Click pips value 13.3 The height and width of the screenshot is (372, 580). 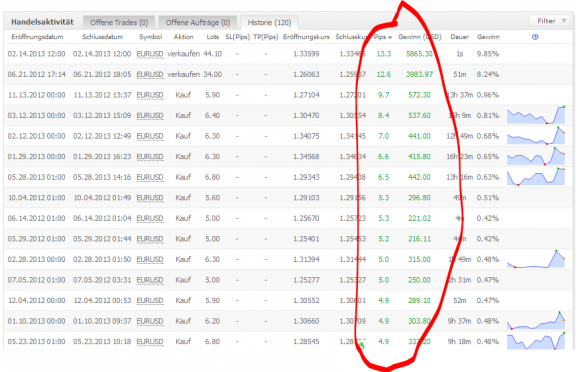[x=384, y=54]
